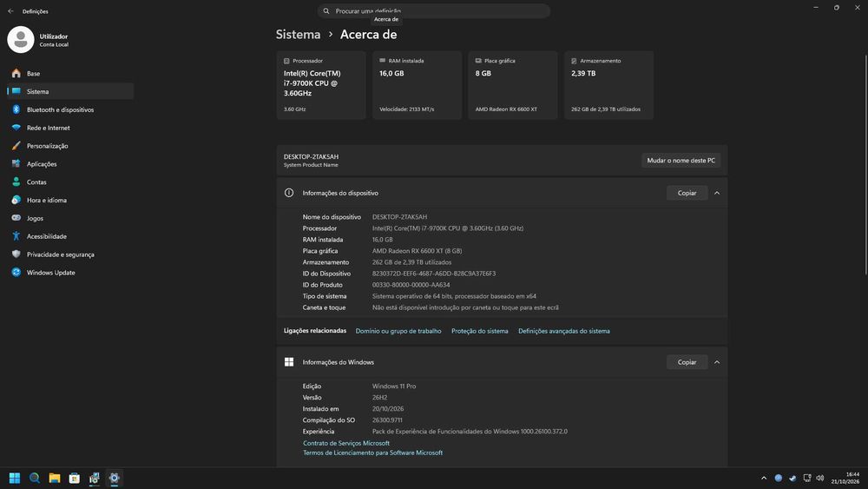Click the Settings gear on the taskbar
The height and width of the screenshot is (489, 868).
(x=114, y=478)
